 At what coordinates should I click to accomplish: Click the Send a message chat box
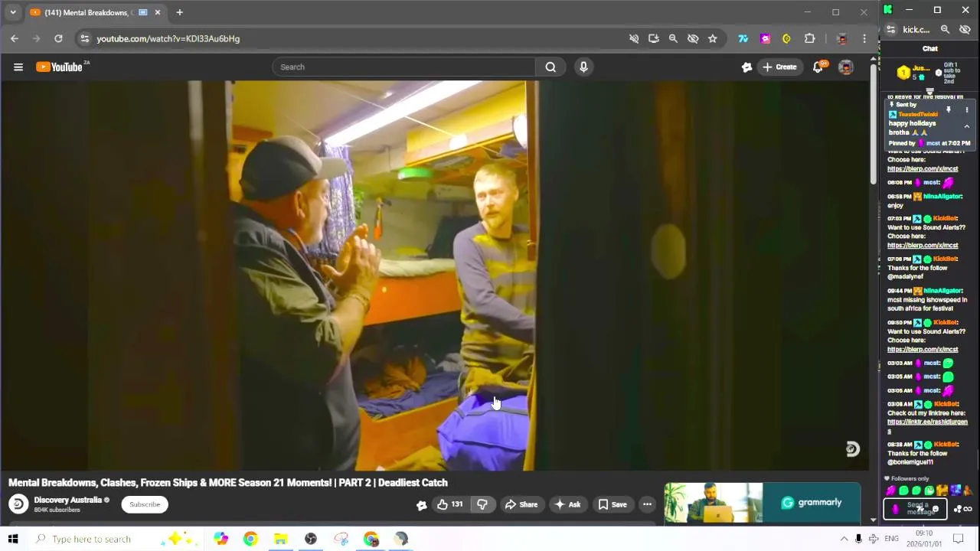coord(915,509)
